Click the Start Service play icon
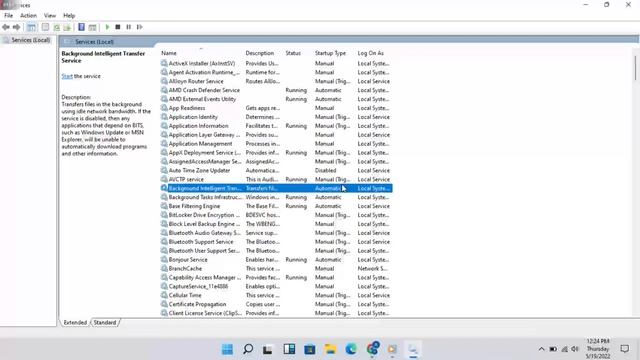The height and width of the screenshot is (360, 640). 107,27
